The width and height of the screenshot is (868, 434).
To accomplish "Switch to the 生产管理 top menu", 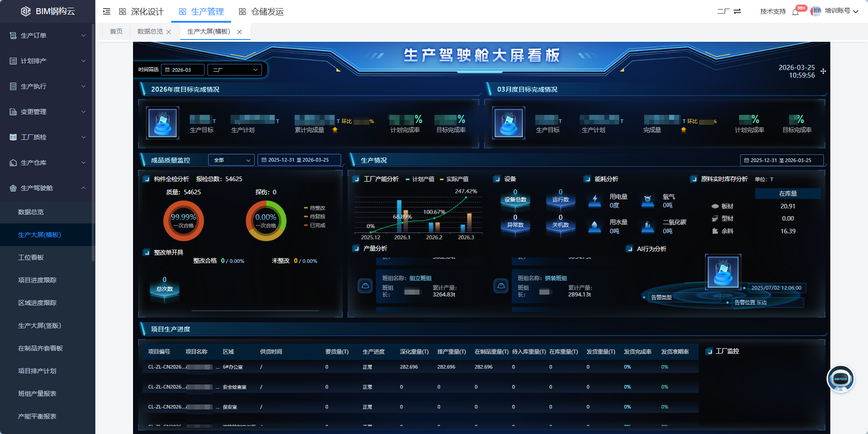I will (201, 11).
